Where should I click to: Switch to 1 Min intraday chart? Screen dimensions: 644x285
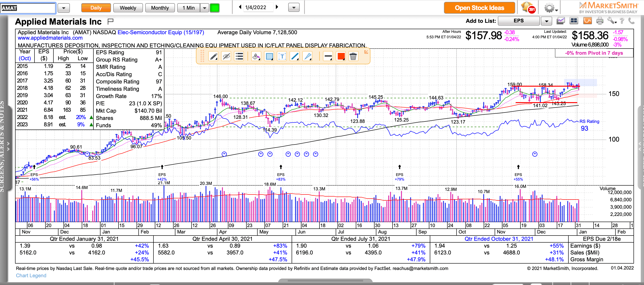click(188, 8)
